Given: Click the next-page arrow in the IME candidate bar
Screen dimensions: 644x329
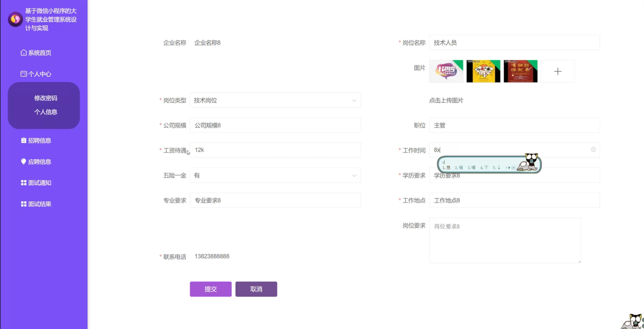Looking at the screenshot, I should point(509,168).
